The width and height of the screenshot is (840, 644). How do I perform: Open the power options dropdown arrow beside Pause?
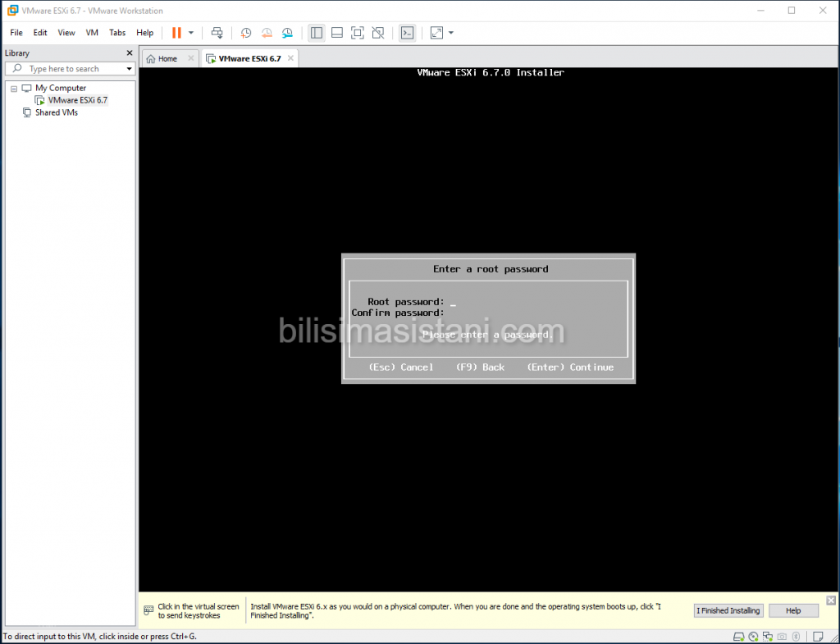190,33
